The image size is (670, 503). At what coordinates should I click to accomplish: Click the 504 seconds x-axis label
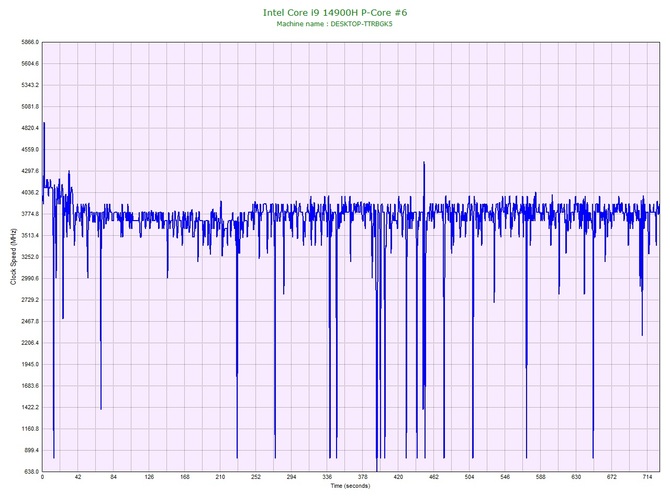[x=470, y=477]
